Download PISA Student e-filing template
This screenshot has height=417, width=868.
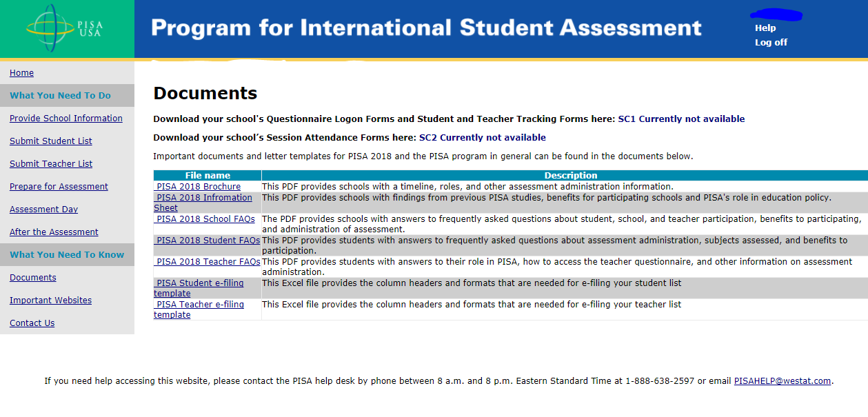[x=199, y=288]
